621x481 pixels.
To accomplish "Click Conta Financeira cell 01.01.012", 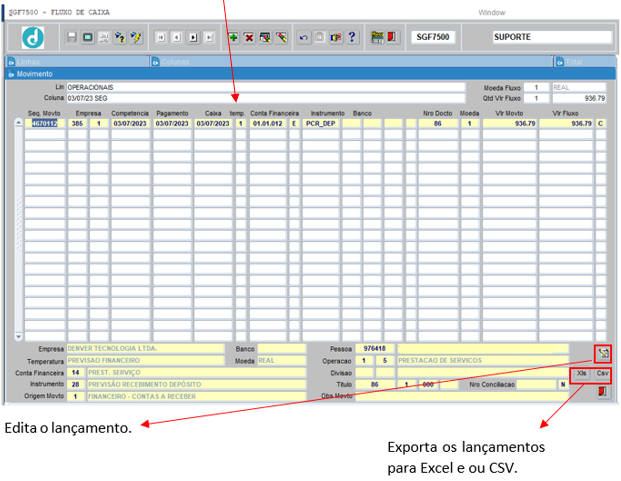I will [x=268, y=124].
